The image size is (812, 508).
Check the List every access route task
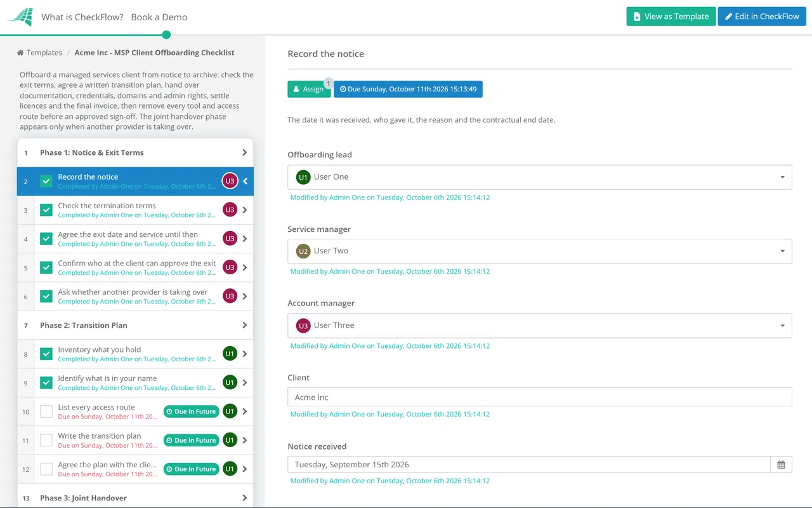pyautogui.click(x=46, y=411)
